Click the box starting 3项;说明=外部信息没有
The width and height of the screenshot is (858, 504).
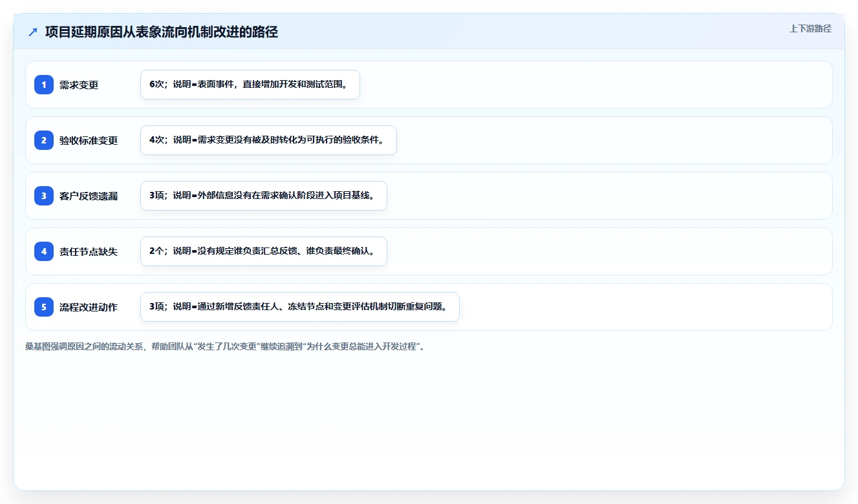pyautogui.click(x=263, y=196)
